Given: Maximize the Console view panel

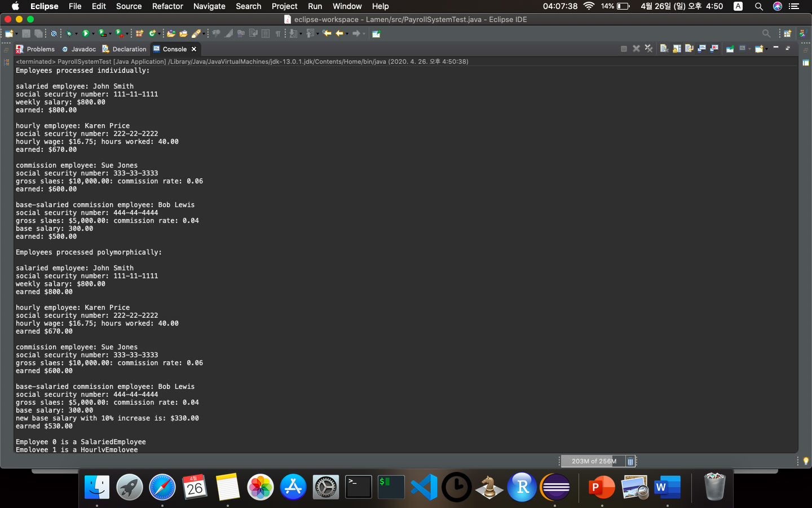Looking at the screenshot, I should point(788,48).
